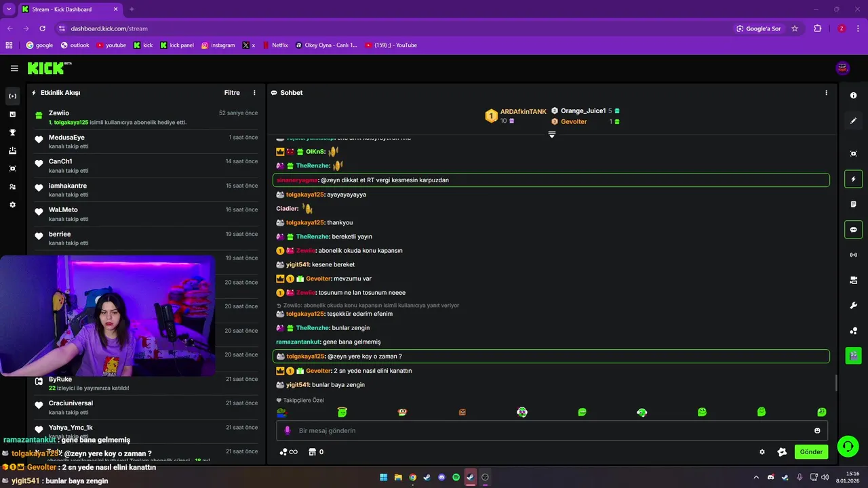
Task: Open the Netflix bookmark
Action: [275, 45]
